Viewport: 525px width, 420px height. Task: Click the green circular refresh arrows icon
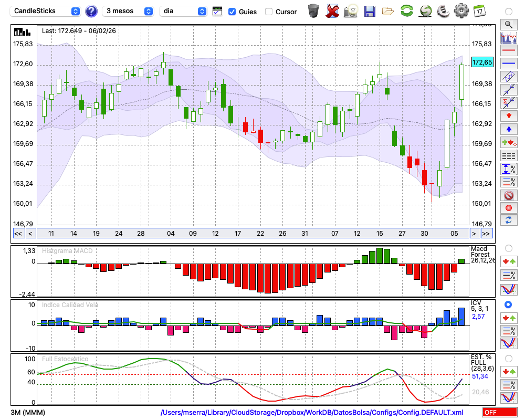406,10
